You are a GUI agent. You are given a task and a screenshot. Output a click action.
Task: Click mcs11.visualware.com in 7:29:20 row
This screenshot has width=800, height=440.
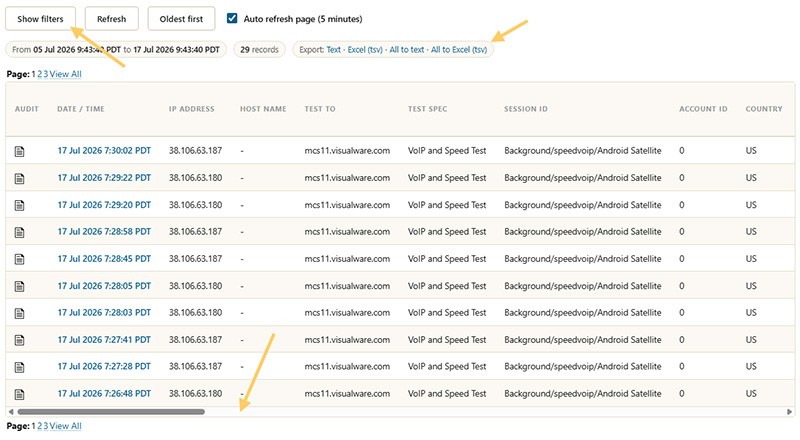(x=347, y=205)
